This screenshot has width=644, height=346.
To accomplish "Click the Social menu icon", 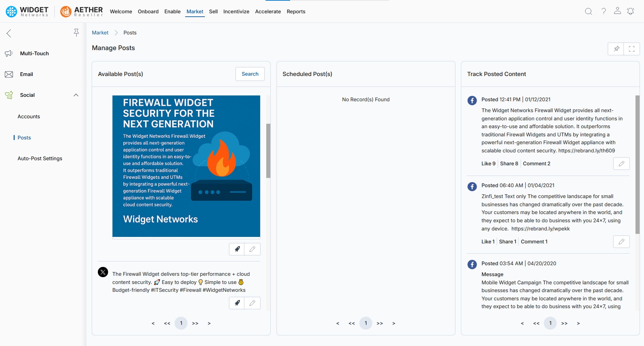I will tap(9, 95).
